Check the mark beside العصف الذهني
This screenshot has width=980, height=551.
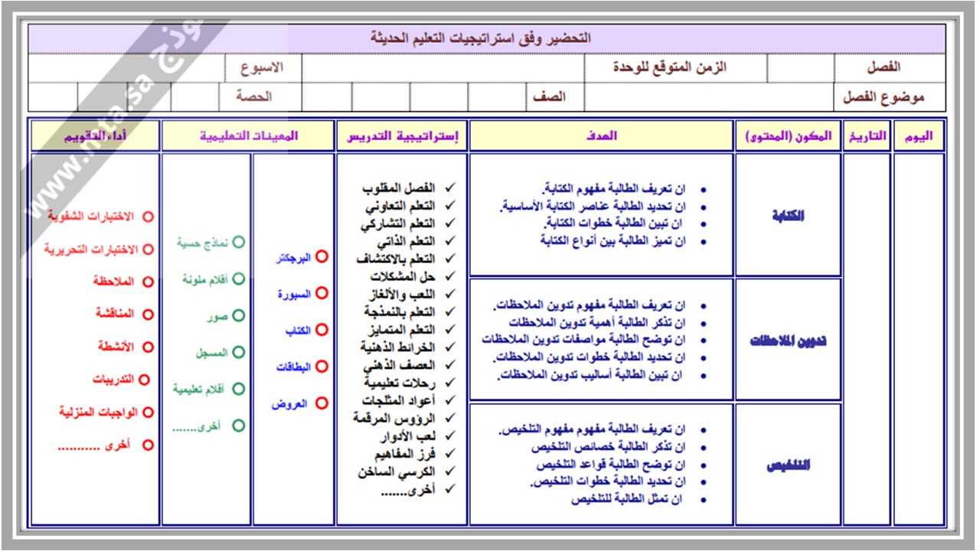click(450, 365)
